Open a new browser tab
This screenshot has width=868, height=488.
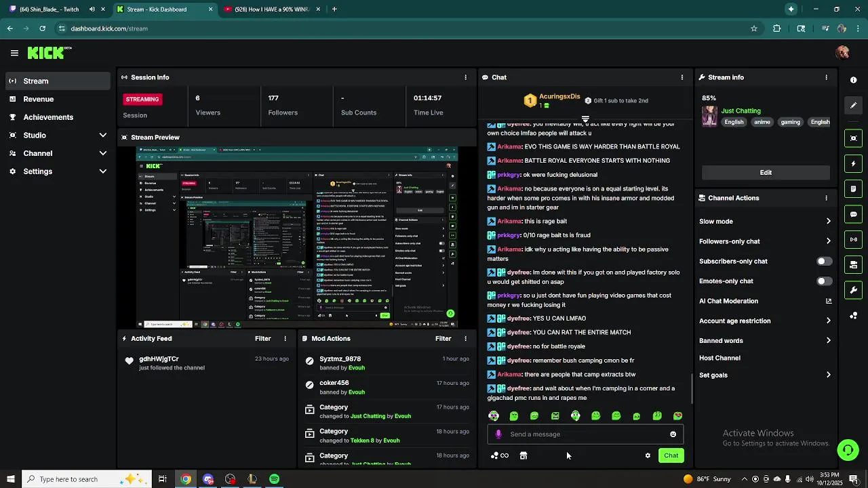[334, 9]
